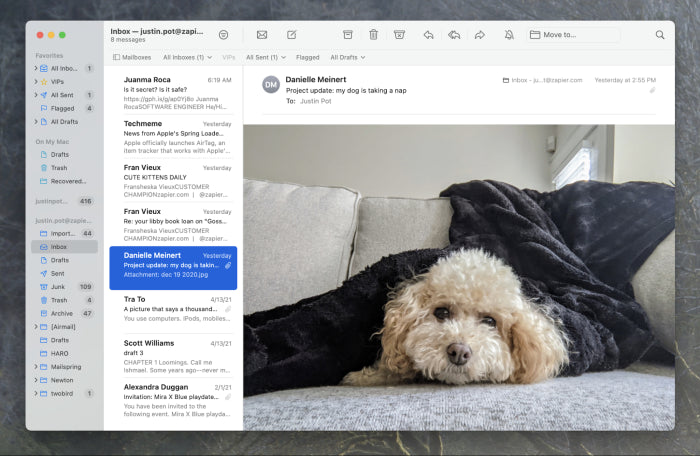This screenshot has height=456, width=700.
Task: Move selected message to Junk
Action: click(x=399, y=35)
